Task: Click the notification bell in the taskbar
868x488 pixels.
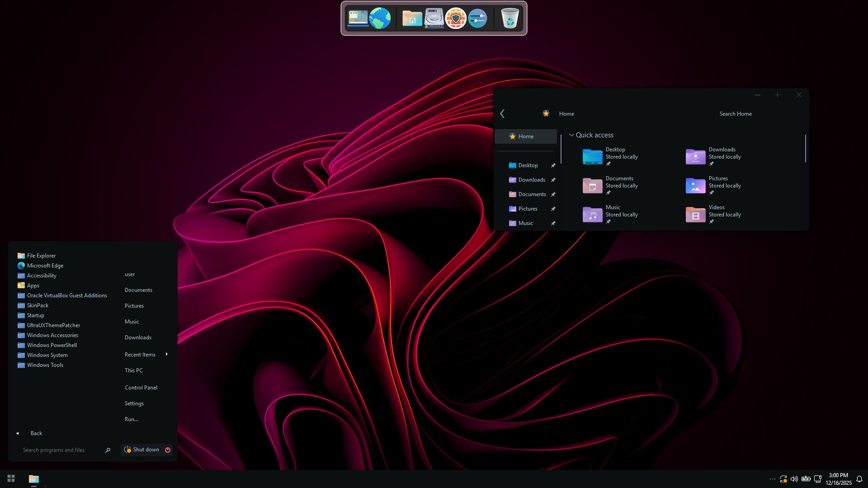Action: click(859, 479)
